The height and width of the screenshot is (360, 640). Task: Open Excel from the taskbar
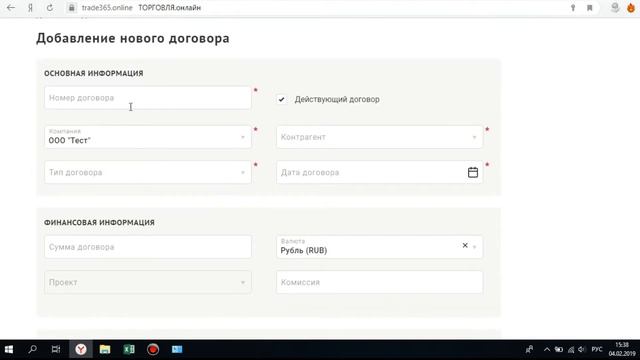click(x=129, y=349)
